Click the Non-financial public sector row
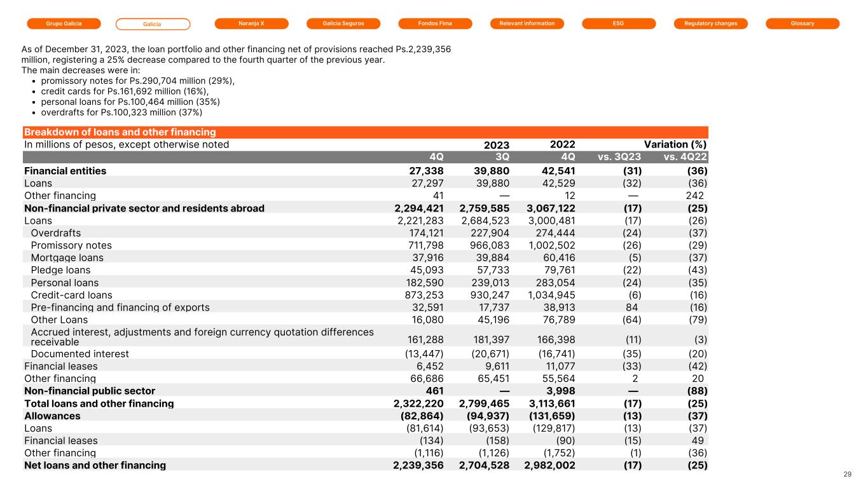This screenshot has height=488, width=868. [x=90, y=391]
